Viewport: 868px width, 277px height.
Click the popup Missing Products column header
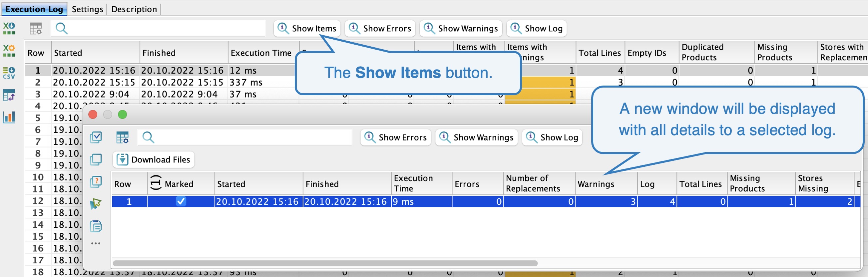click(x=761, y=184)
